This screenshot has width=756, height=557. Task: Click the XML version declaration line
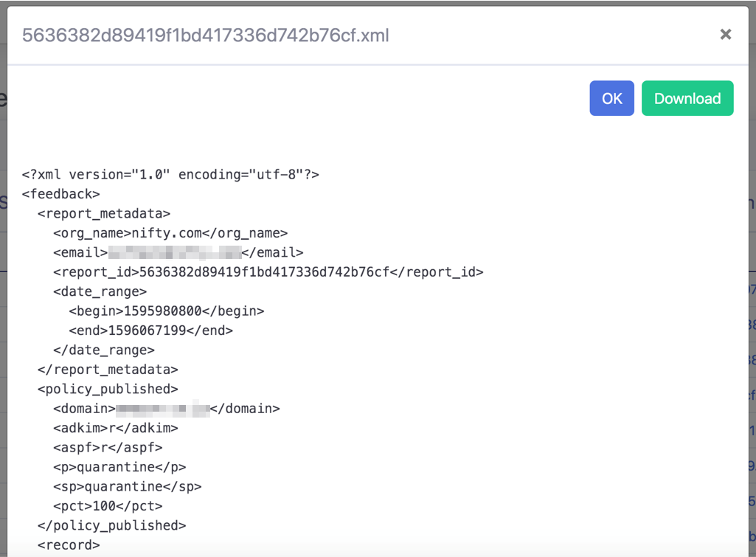tap(170, 175)
